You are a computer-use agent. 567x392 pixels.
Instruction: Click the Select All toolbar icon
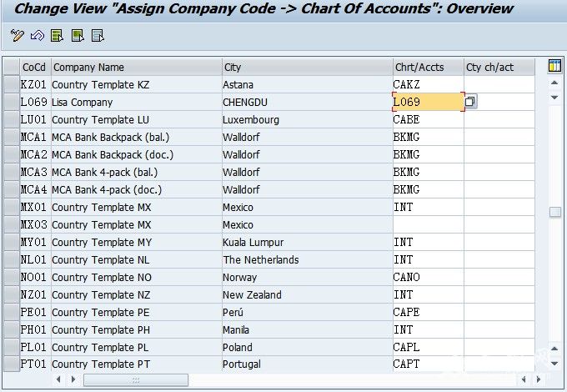pos(58,35)
